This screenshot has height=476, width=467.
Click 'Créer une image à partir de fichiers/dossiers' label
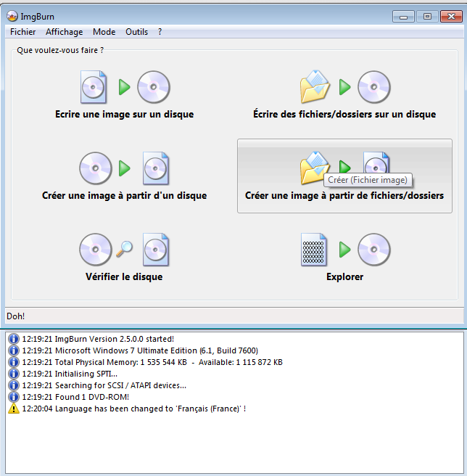click(344, 195)
